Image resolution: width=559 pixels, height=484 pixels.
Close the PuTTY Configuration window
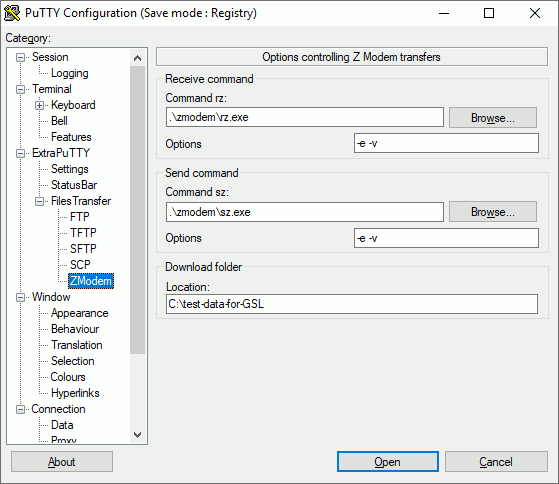(x=535, y=14)
